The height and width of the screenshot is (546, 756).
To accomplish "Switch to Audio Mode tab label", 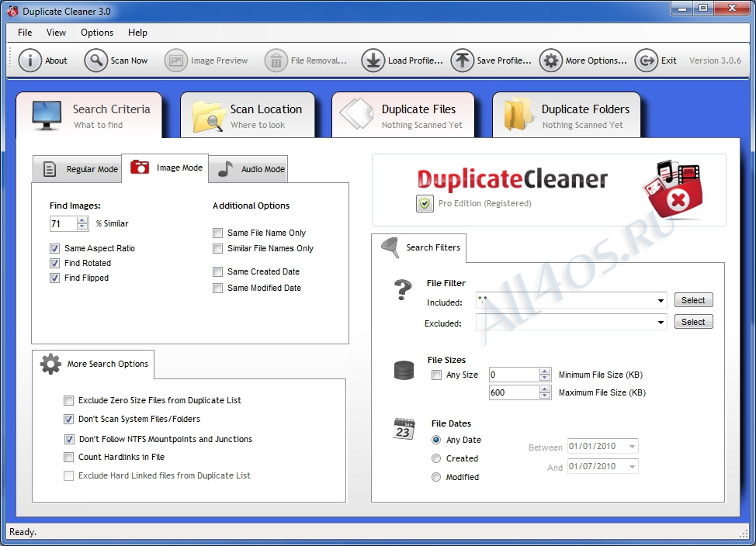I will 263,169.
